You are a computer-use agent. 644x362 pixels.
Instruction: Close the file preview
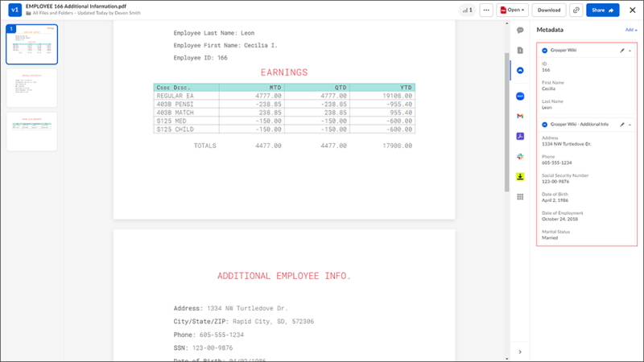click(633, 10)
